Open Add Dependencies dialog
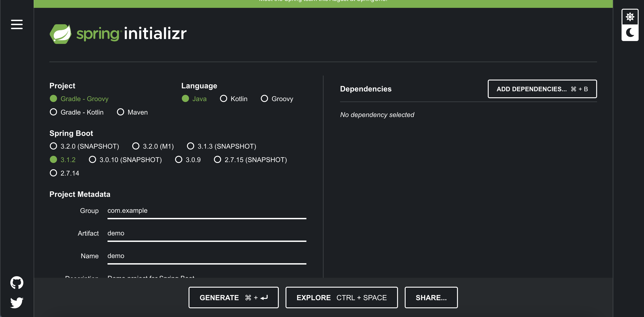The image size is (644, 317). 542,89
